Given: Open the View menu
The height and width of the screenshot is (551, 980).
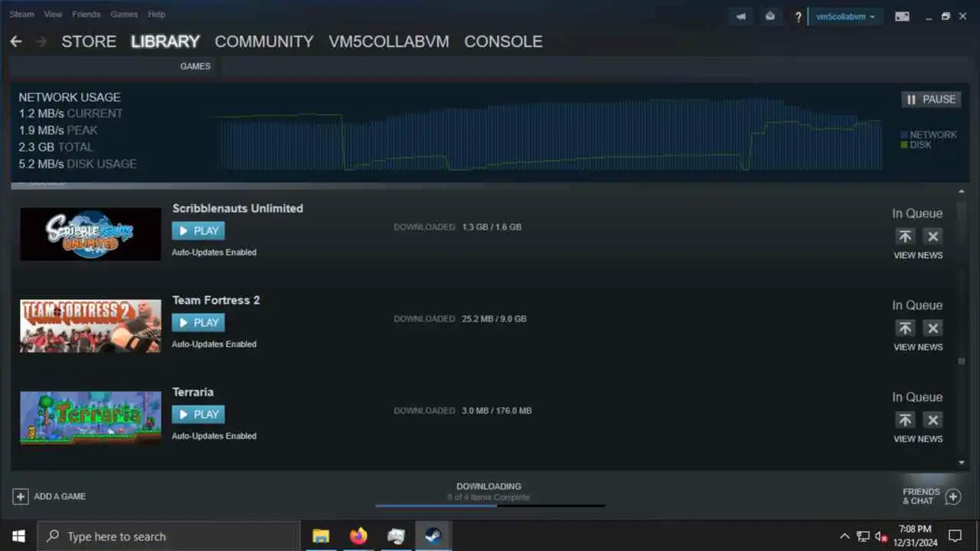Looking at the screenshot, I should [x=53, y=15].
